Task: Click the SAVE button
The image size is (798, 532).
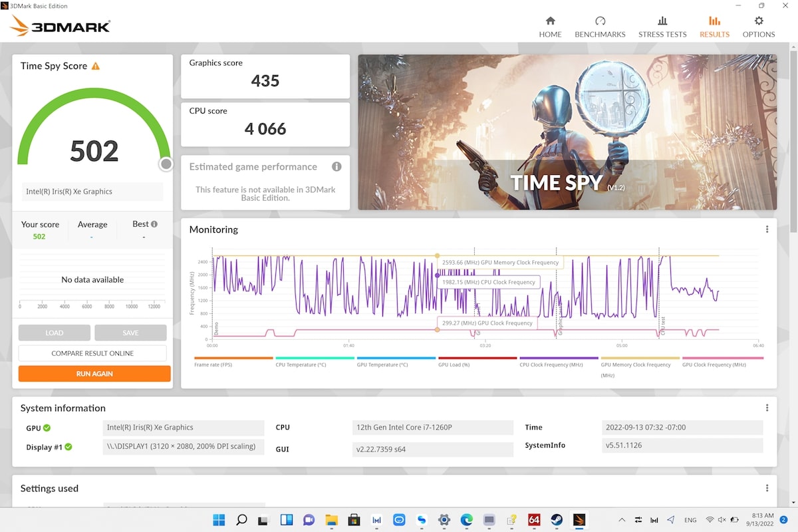Action: coord(130,332)
